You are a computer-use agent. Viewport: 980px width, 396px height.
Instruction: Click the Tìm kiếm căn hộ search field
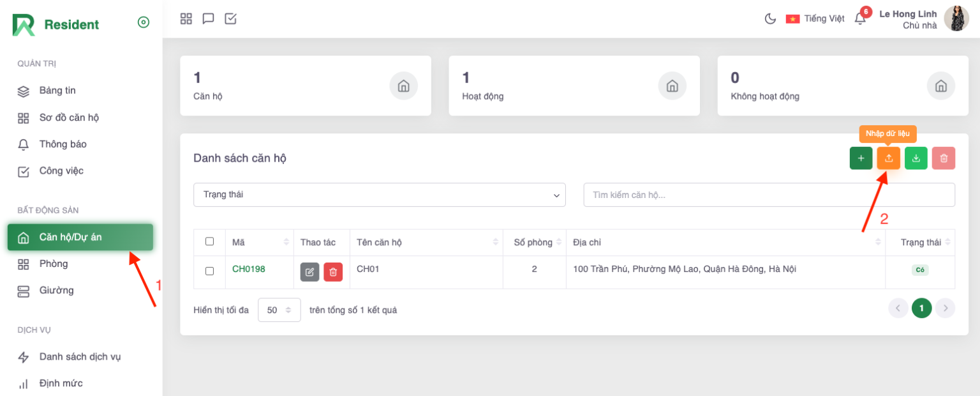[769, 195]
